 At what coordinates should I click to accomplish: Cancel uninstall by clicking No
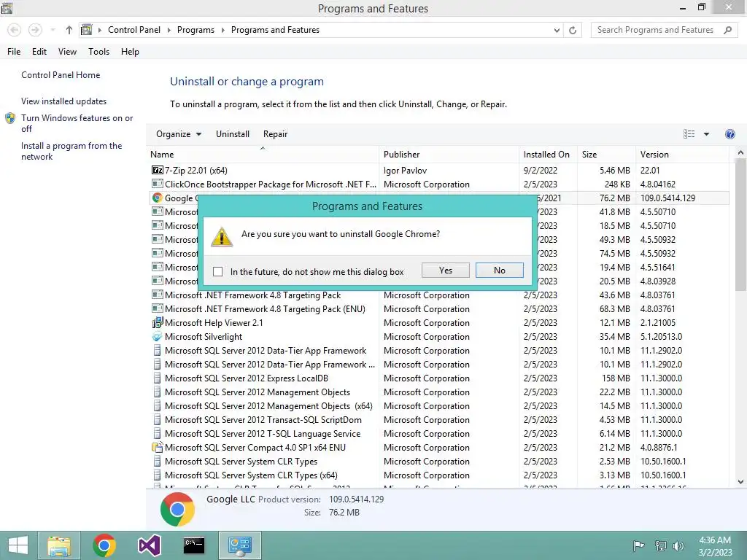coord(499,270)
